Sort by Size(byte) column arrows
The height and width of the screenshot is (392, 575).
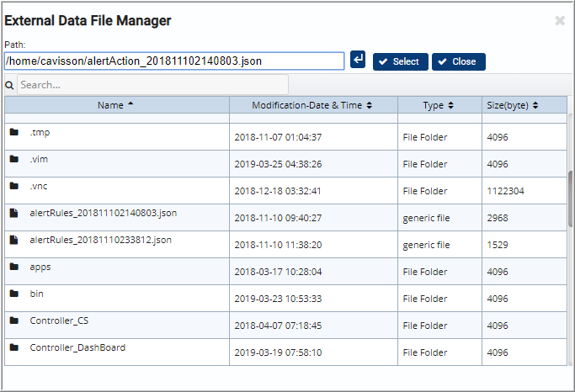[535, 105]
